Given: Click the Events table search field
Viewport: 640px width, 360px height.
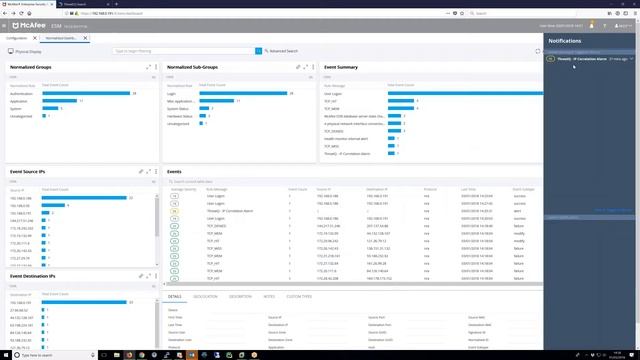Looking at the screenshot, I should 354,182.
